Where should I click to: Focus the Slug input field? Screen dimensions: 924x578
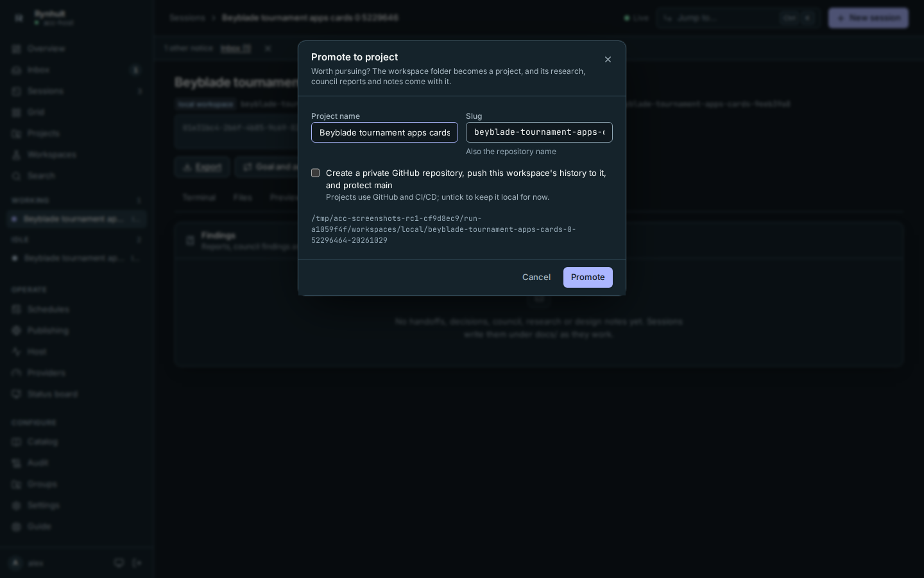pyautogui.click(x=539, y=132)
